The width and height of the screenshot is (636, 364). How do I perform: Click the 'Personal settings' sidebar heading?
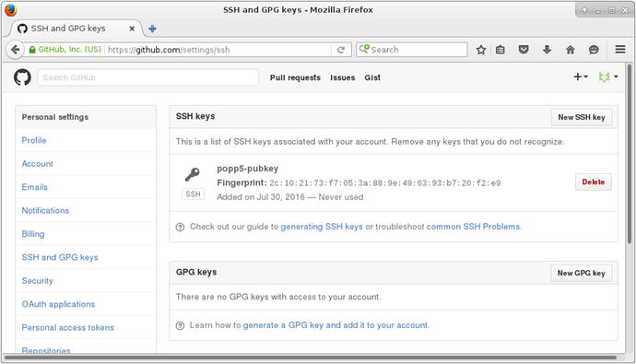point(55,117)
